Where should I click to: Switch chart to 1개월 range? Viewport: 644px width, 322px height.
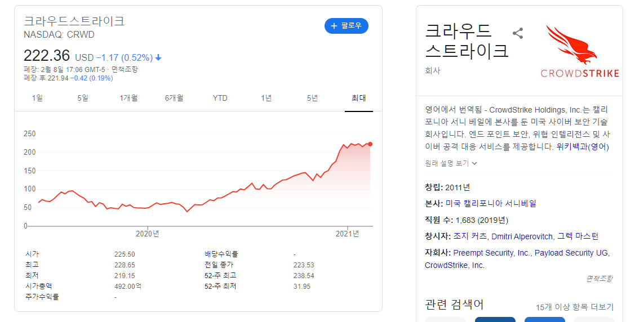pyautogui.click(x=128, y=98)
